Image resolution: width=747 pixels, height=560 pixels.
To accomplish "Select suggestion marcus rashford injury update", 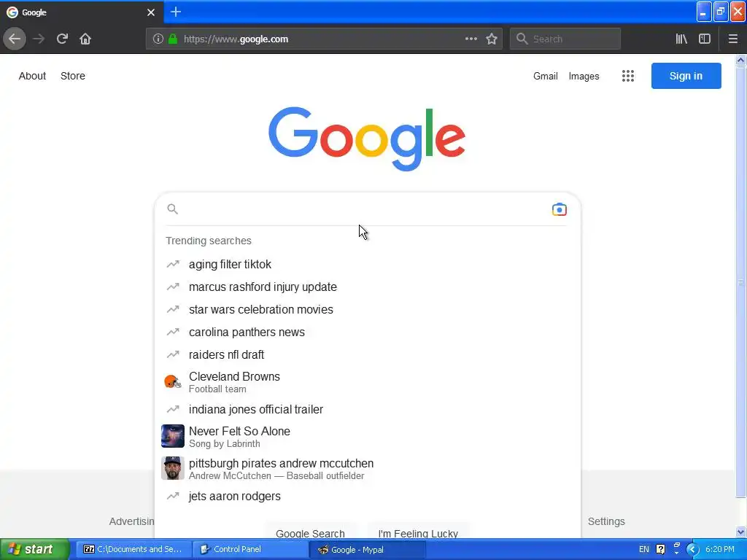I will click(368, 287).
